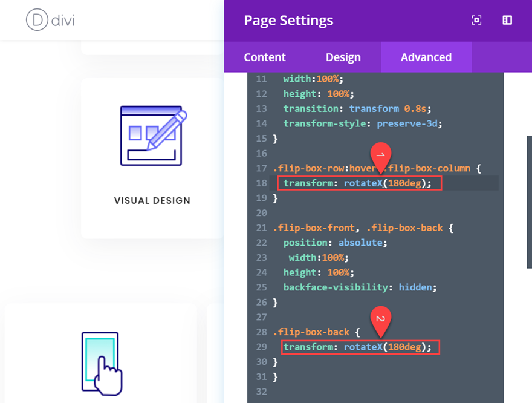
Task: Click the VISUAL DESIGN card title
Action: point(152,201)
